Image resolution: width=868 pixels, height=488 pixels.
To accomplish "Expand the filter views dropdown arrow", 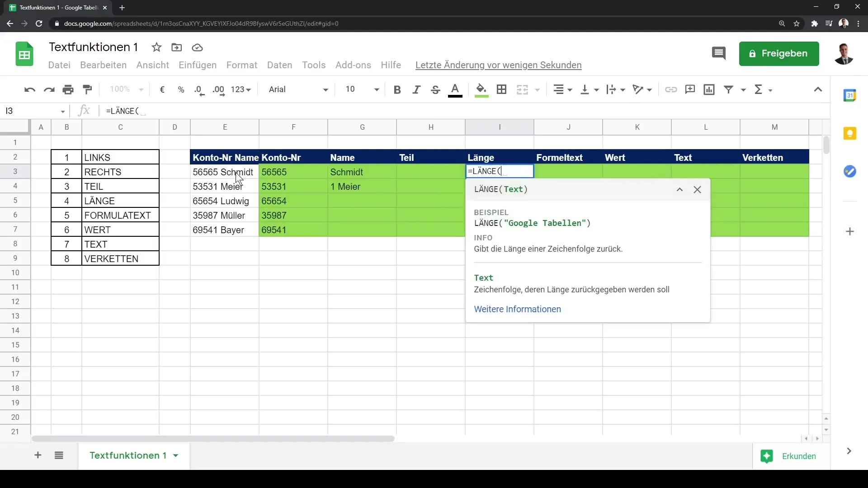I will point(743,90).
